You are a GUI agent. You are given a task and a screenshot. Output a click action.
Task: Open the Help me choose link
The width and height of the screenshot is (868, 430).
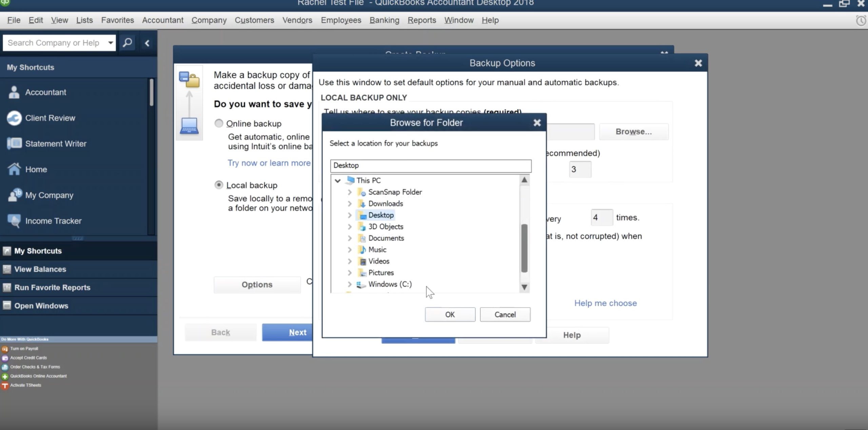coord(606,303)
